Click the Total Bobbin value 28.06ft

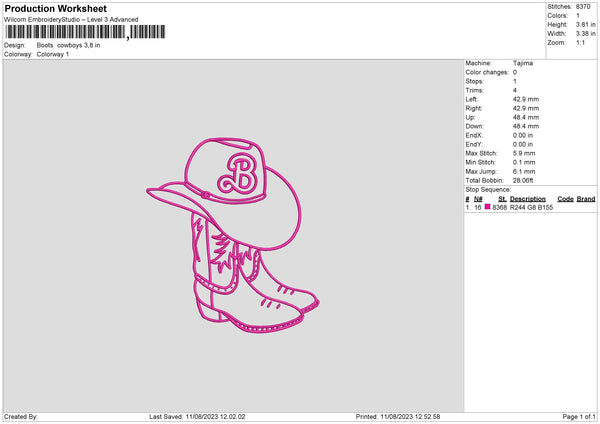(523, 180)
